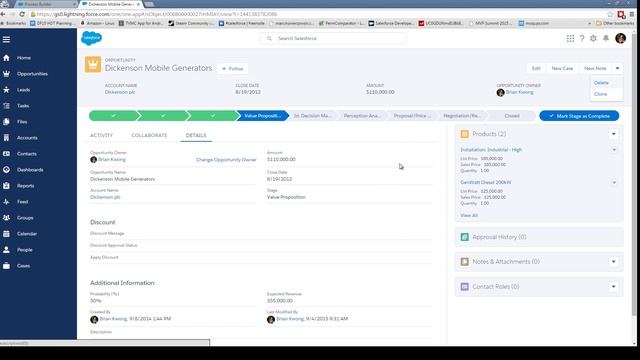The width and height of the screenshot is (640, 360).
Task: Open the notifications bell
Action: (606, 38)
